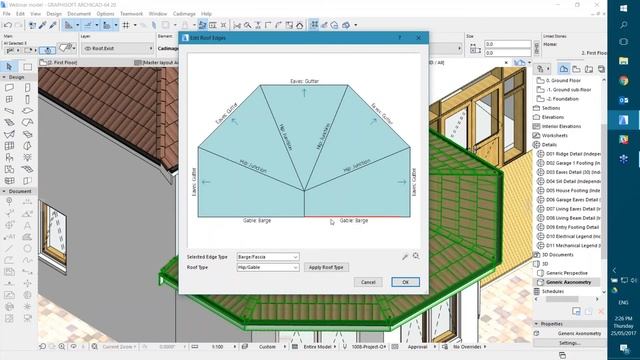Select 0. Ground Floor in navigator

click(563, 80)
